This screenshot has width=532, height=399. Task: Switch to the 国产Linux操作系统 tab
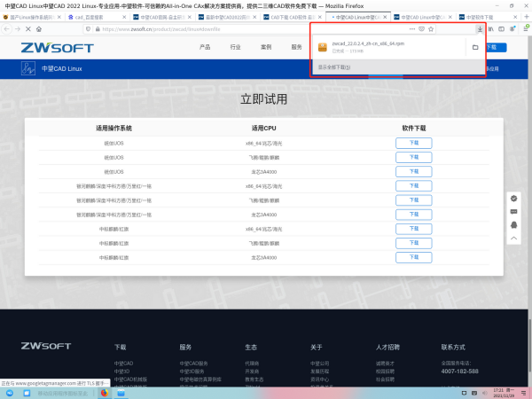pos(31,17)
